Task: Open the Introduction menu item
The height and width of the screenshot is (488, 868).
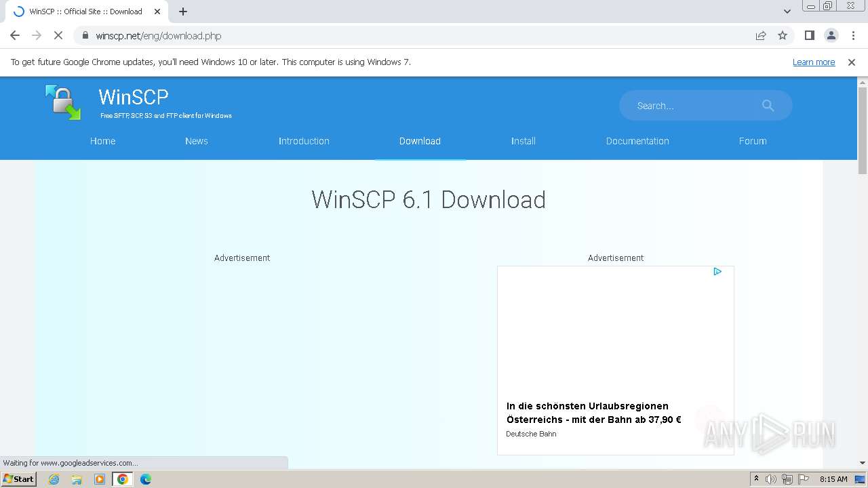Action: (x=304, y=141)
